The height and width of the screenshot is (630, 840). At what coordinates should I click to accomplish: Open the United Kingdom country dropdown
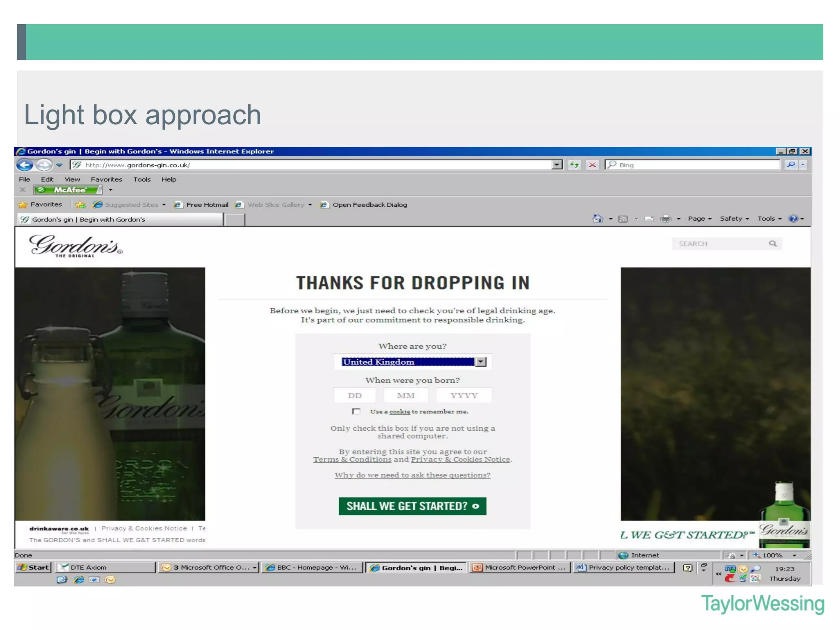pyautogui.click(x=481, y=362)
